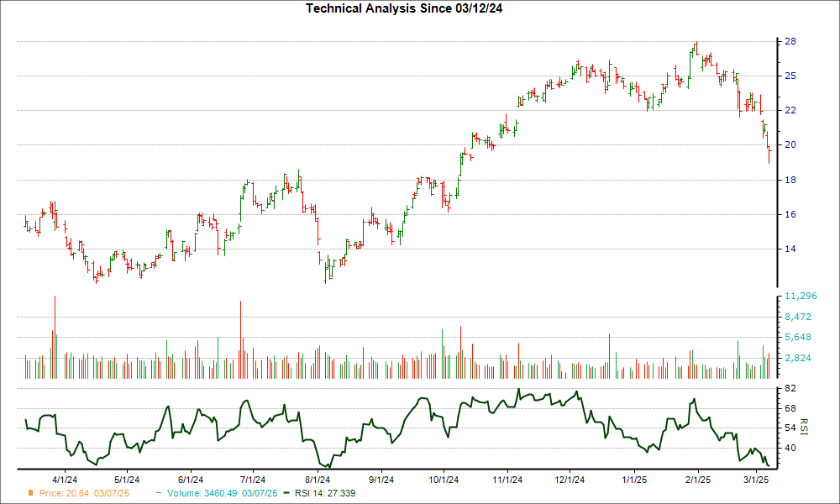Click the 54 RSI axis label
Image resolution: width=840 pixels, height=504 pixels.
pos(790,428)
